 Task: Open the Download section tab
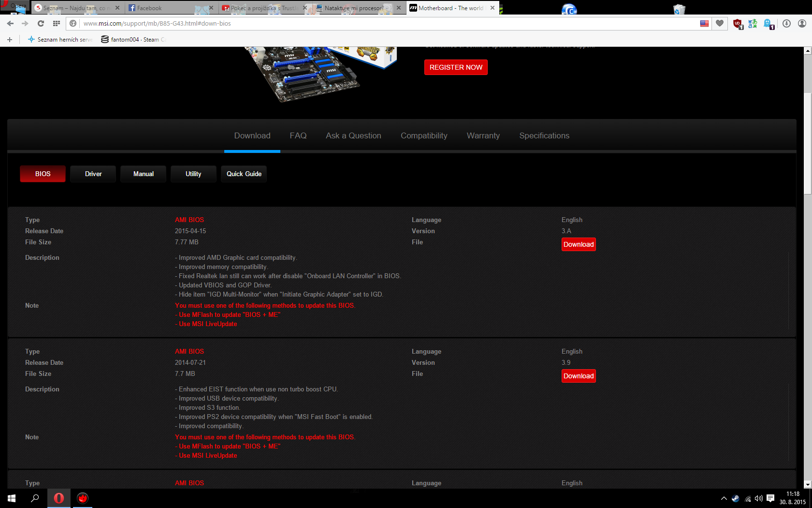tap(252, 136)
